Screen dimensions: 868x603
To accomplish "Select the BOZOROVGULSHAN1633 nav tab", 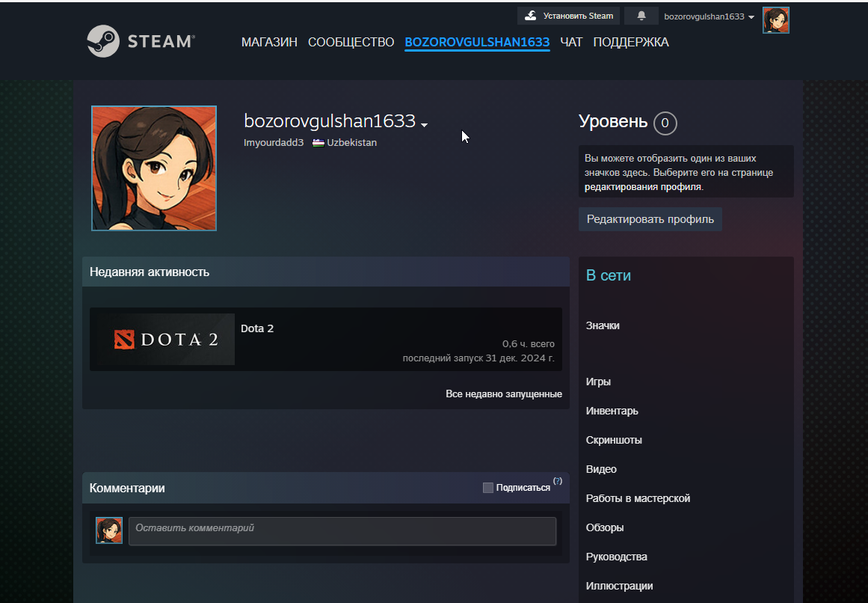I will [477, 42].
